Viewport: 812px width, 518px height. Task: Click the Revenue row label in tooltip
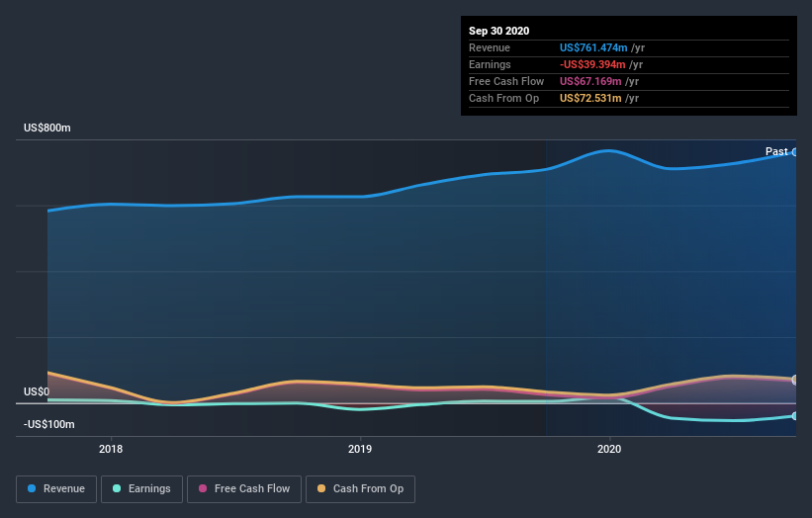490,47
